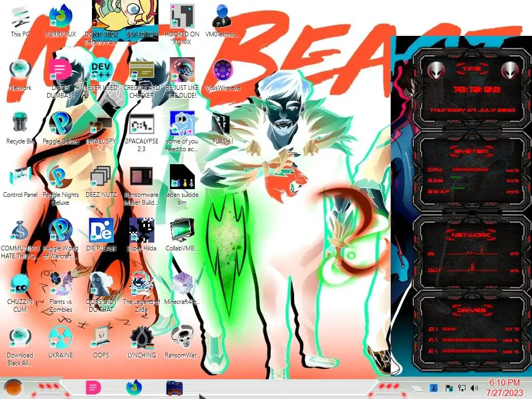Image resolution: width=532 pixels, height=399 pixels.
Task: Click the right alien head logo
Action: click(x=510, y=70)
